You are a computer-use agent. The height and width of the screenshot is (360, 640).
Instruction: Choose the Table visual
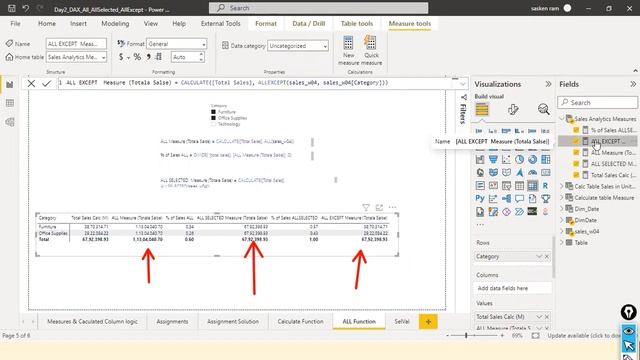519,186
